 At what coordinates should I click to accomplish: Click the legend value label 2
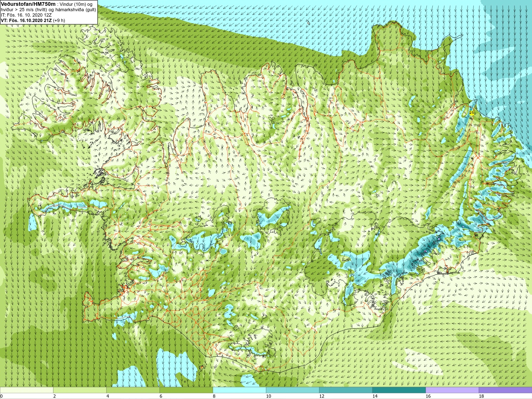(x=54, y=396)
